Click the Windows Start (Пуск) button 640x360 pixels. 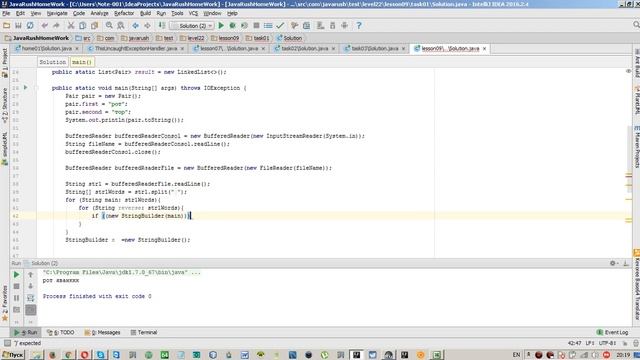13,355
